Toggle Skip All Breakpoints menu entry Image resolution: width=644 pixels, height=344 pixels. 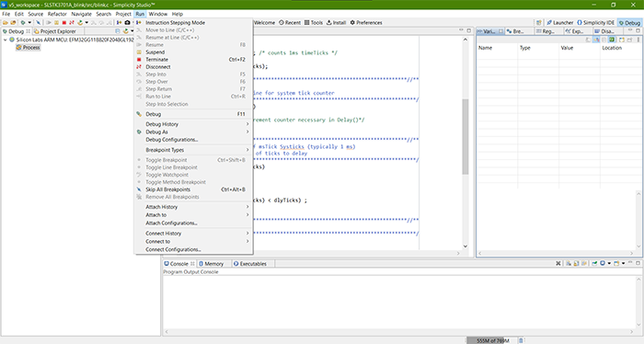(193, 189)
